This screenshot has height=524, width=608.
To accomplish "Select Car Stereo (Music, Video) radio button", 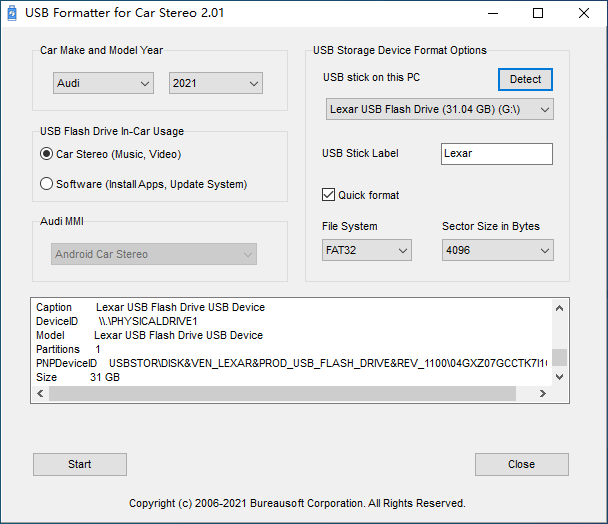I will pyautogui.click(x=46, y=154).
